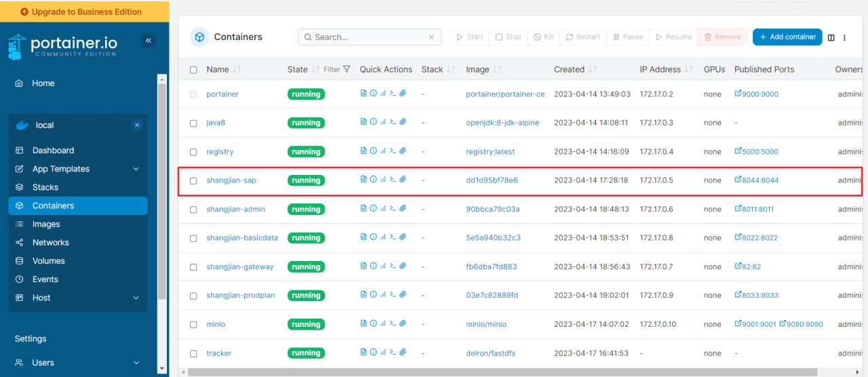Open published port 8044:8044 link
Viewport: 868px width, 377px height.
(756, 180)
